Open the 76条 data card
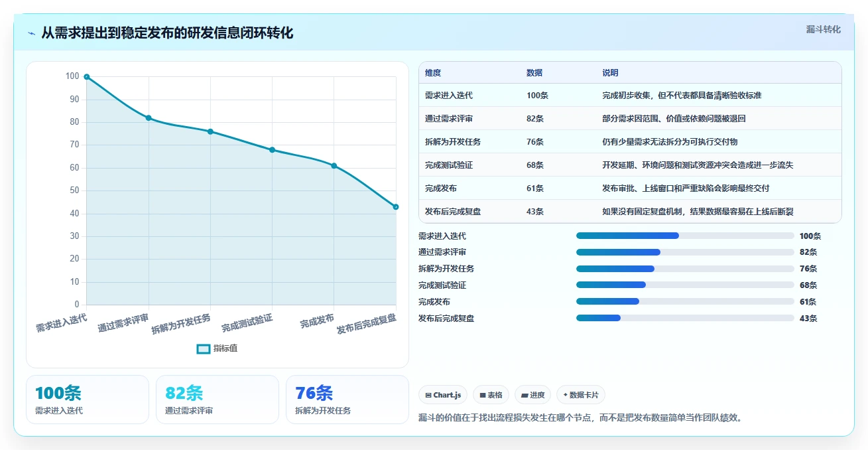868x450 pixels. coord(347,400)
